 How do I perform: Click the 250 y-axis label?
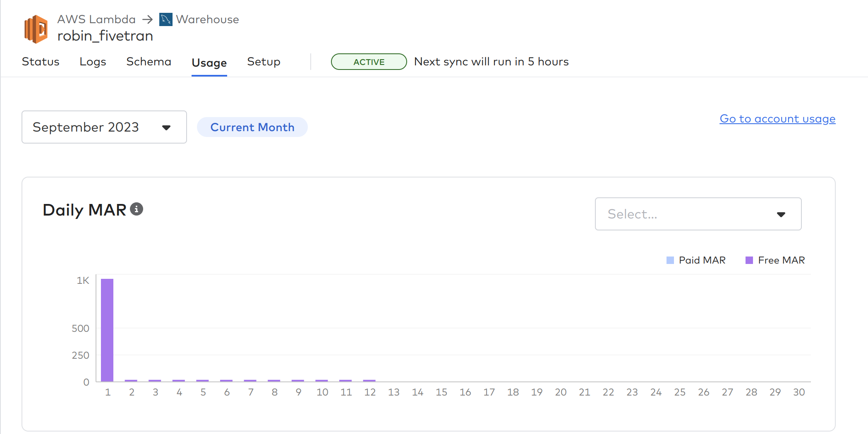point(80,355)
